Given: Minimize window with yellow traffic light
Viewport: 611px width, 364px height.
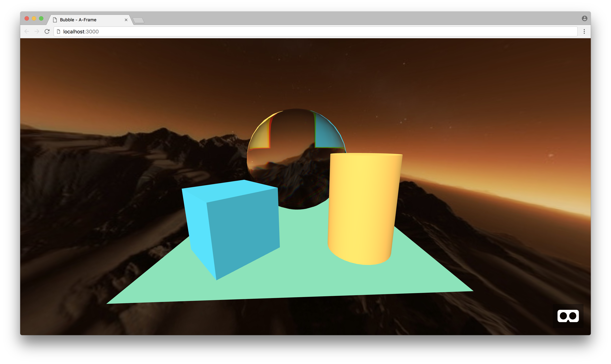Looking at the screenshot, I should pos(34,18).
